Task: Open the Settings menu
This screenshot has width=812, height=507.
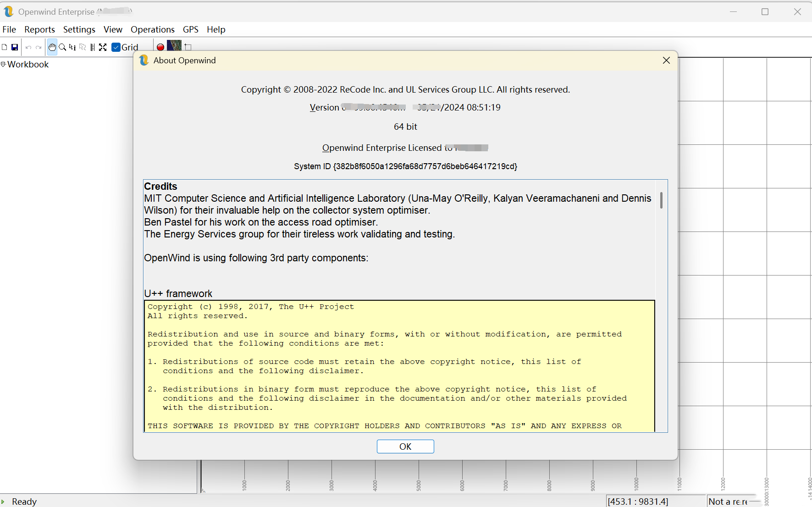Action: pyautogui.click(x=79, y=29)
